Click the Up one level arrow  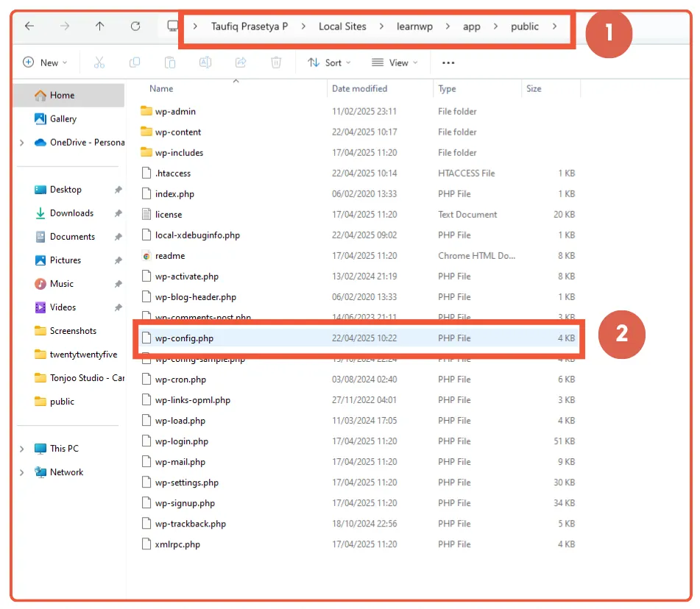[99, 26]
